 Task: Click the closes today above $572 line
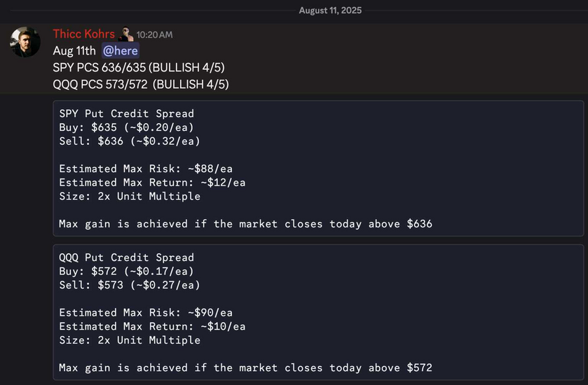245,367
